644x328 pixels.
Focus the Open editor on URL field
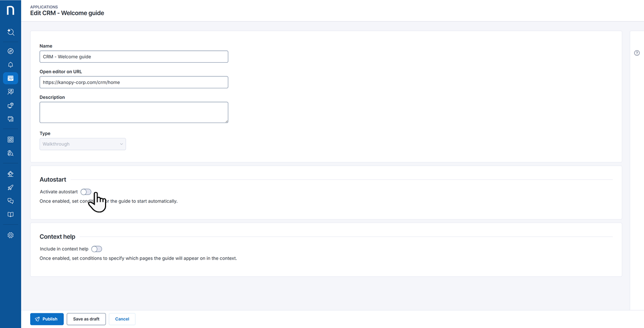[134, 82]
